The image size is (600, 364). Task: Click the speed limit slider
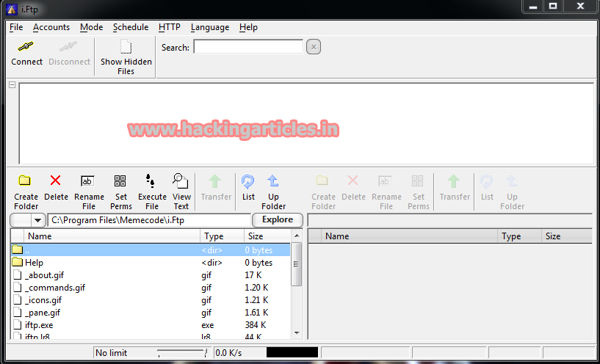182,352
